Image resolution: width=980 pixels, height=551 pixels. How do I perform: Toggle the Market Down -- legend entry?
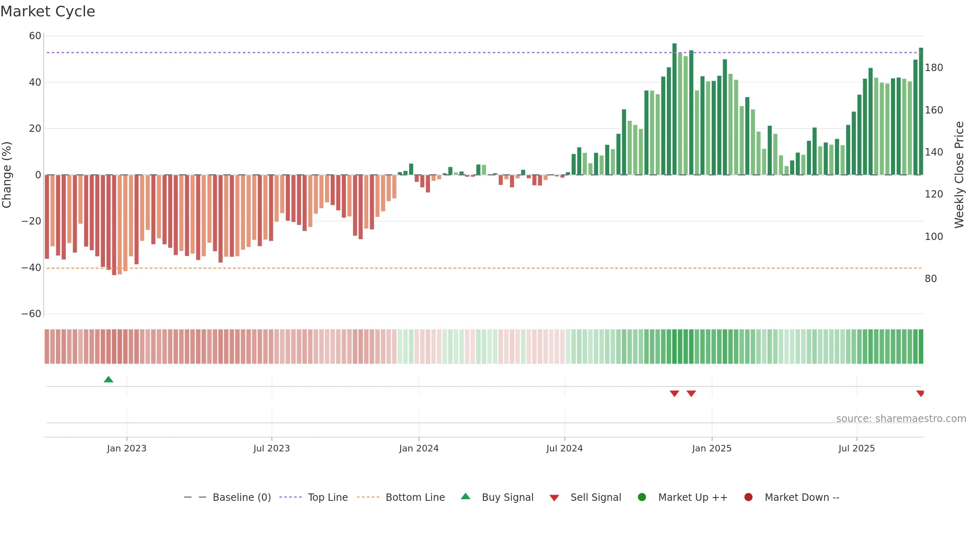(x=792, y=497)
